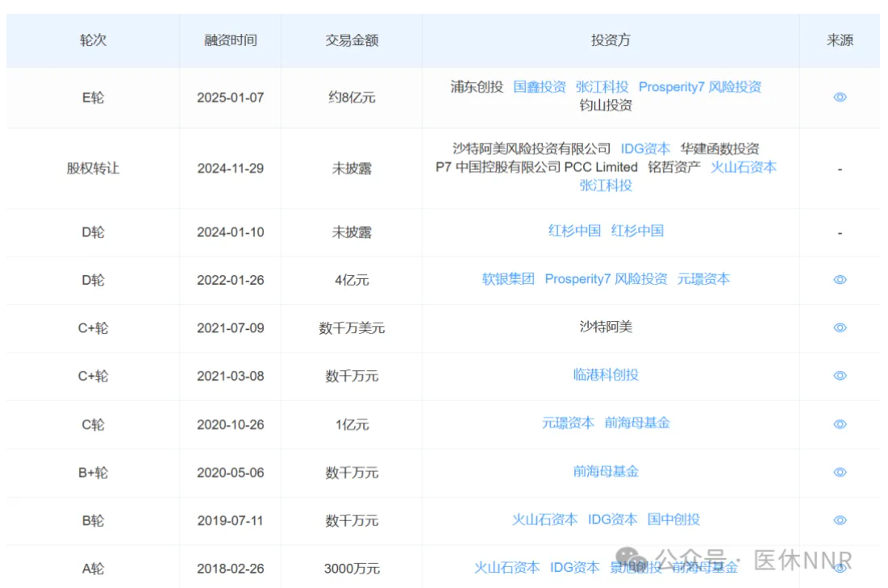This screenshot has width=888, height=588.
Task: Select the A轮 round cell
Action: (x=93, y=569)
